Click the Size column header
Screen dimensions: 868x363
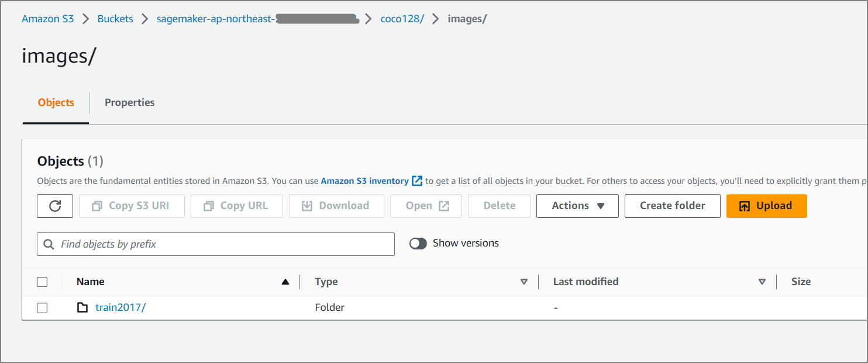pyautogui.click(x=801, y=282)
